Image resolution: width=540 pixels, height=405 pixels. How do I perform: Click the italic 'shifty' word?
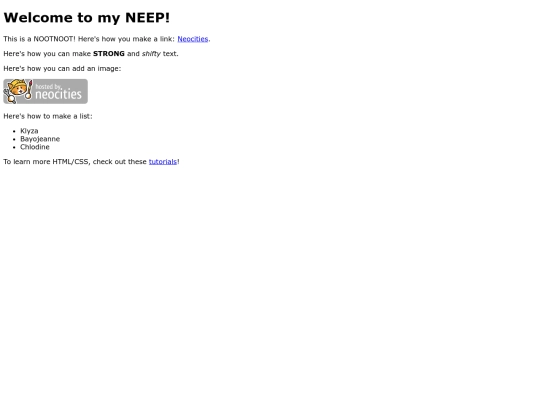151,54
